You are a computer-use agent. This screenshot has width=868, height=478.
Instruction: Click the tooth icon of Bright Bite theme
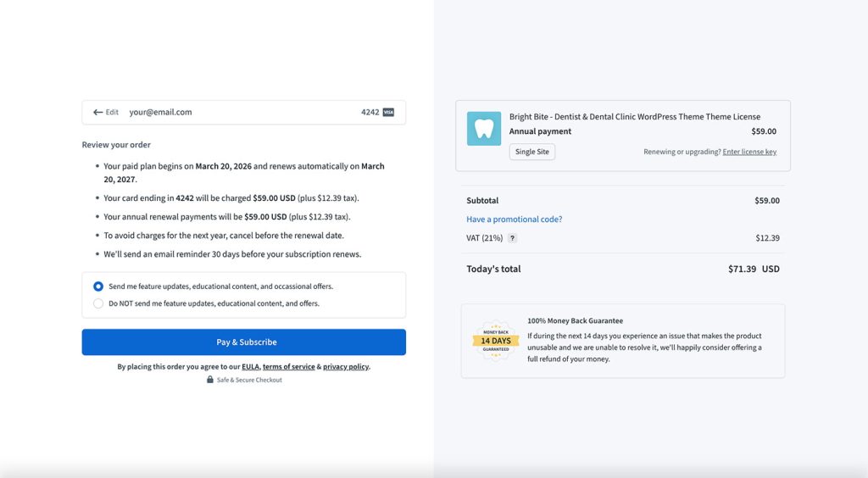click(x=483, y=129)
